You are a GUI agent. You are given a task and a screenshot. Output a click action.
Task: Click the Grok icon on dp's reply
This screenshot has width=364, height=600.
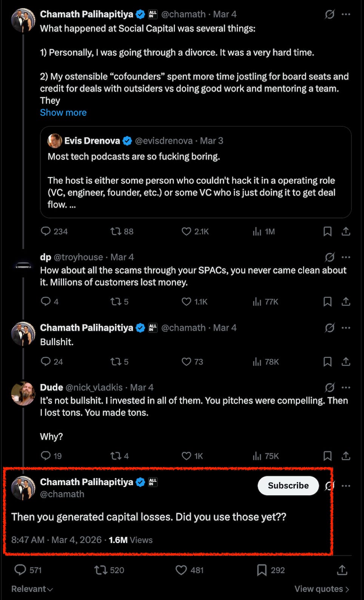[x=330, y=257]
